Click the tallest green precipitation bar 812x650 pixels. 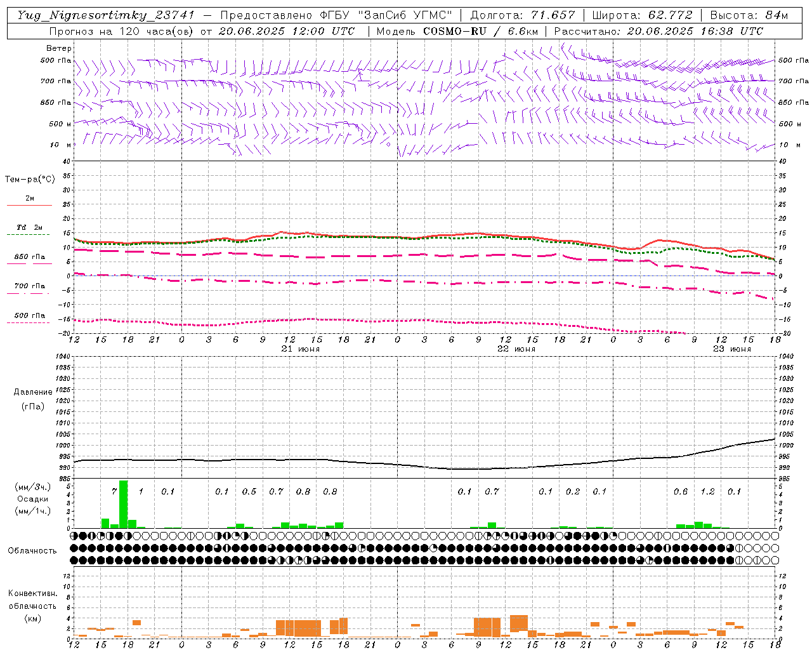(124, 504)
